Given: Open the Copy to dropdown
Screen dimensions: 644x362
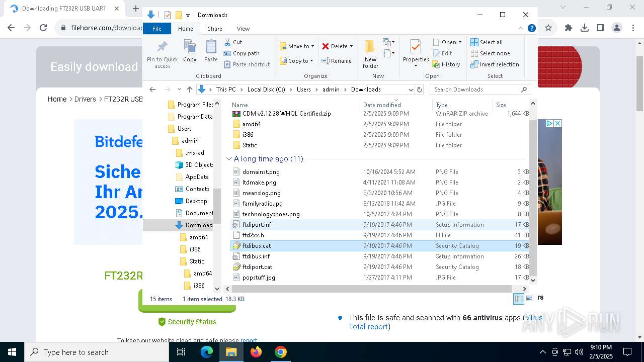Looking at the screenshot, I should pyautogui.click(x=296, y=61).
